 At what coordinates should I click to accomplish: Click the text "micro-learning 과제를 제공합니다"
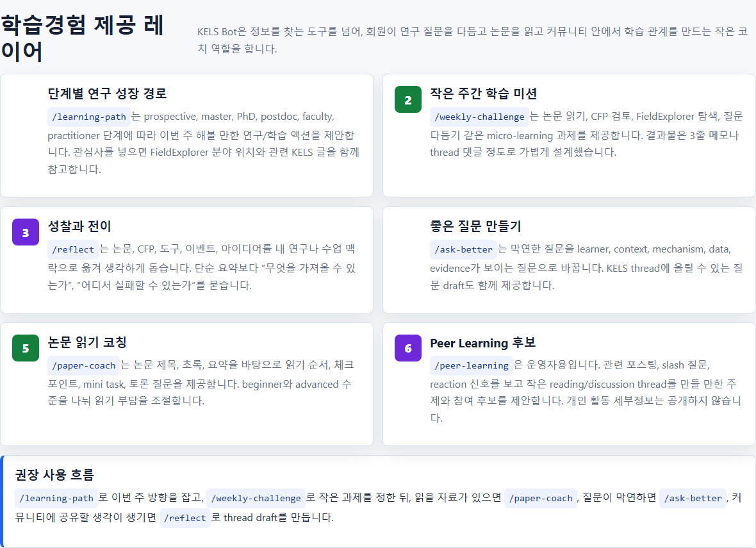(564, 135)
